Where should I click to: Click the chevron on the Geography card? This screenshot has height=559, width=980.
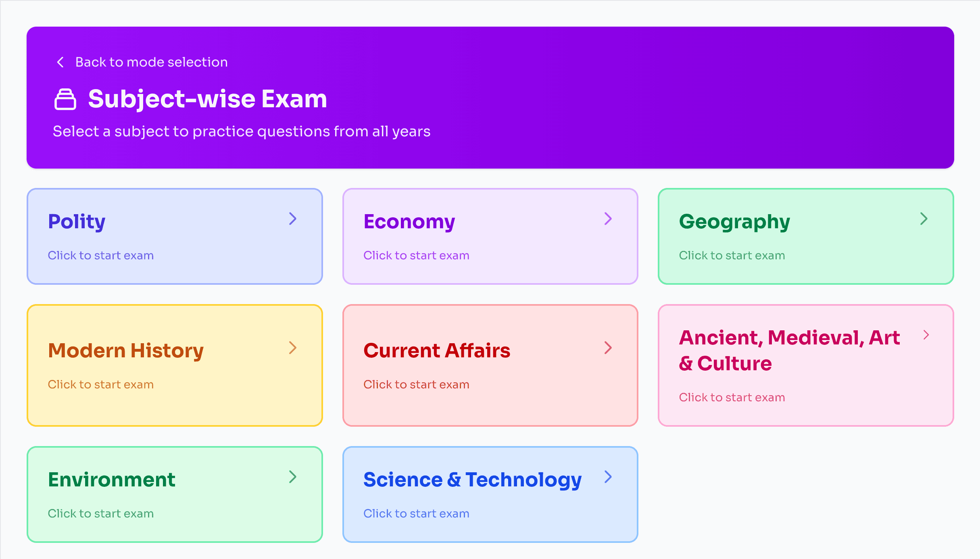924,219
